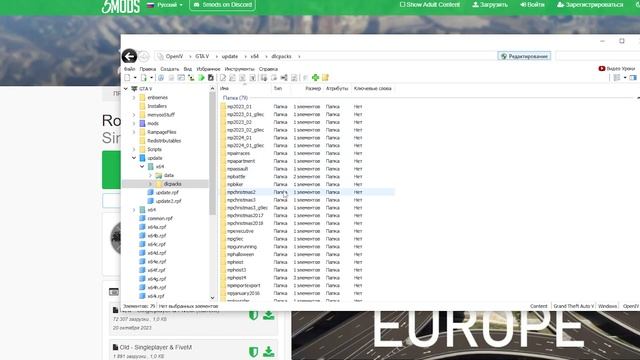
Task: Open the Видео Уроки link
Action: (x=617, y=69)
